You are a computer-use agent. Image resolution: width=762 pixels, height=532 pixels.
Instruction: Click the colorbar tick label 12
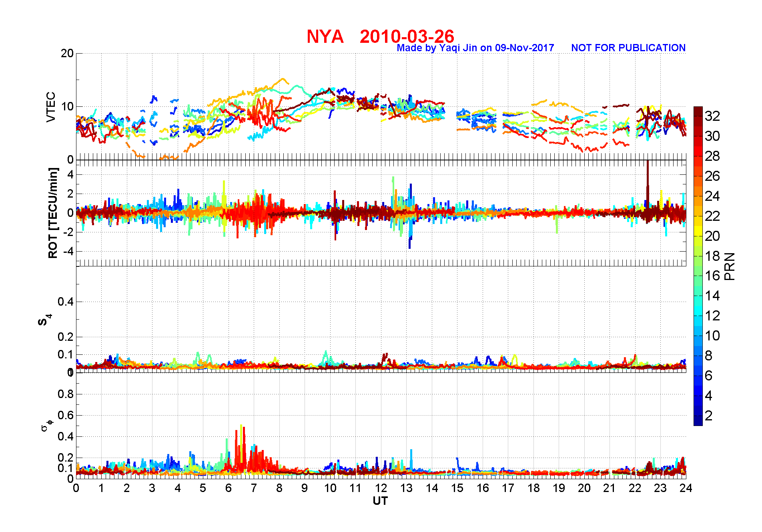click(x=712, y=316)
